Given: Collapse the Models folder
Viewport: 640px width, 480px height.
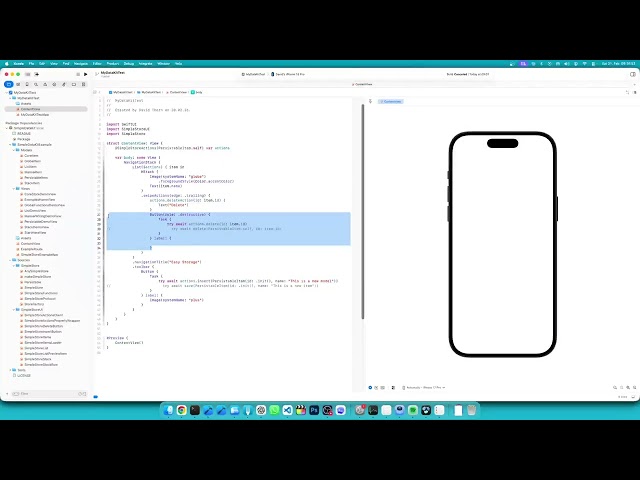Looking at the screenshot, I should click(14, 150).
